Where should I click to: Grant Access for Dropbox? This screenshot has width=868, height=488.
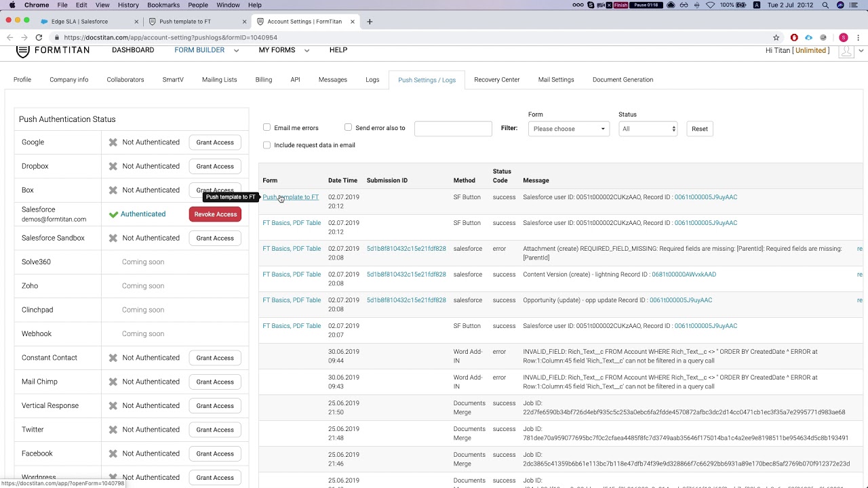(215, 166)
